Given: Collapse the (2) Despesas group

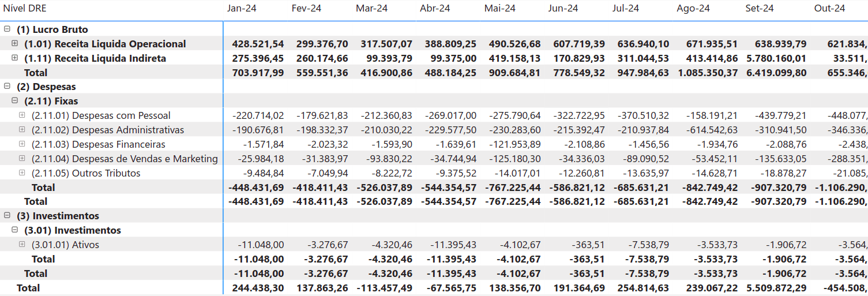Looking at the screenshot, I should (x=7, y=87).
